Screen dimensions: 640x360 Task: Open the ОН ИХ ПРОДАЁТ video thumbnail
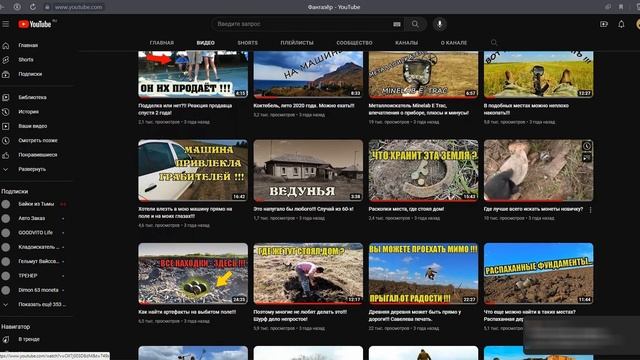pyautogui.click(x=193, y=75)
